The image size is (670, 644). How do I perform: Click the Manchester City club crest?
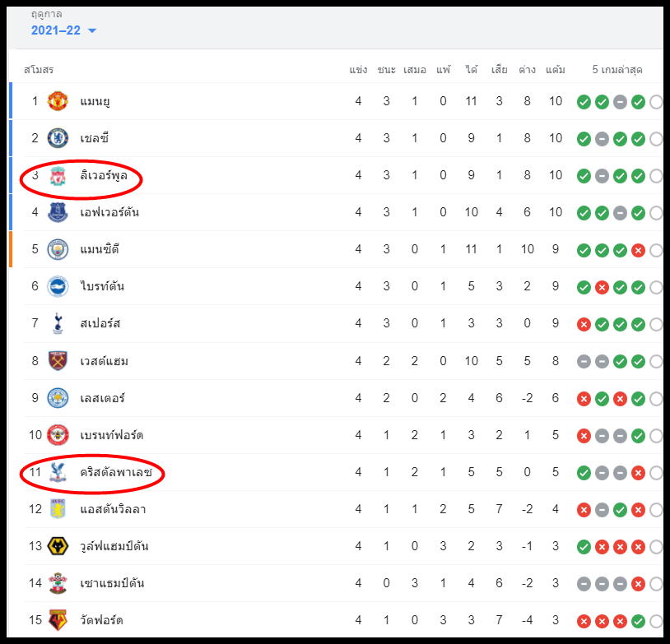58,249
